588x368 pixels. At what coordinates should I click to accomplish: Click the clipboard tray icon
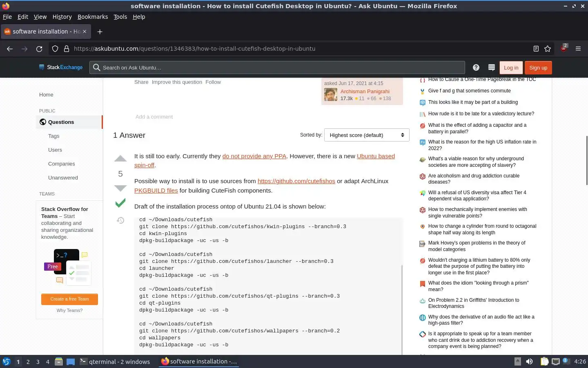click(x=544, y=361)
